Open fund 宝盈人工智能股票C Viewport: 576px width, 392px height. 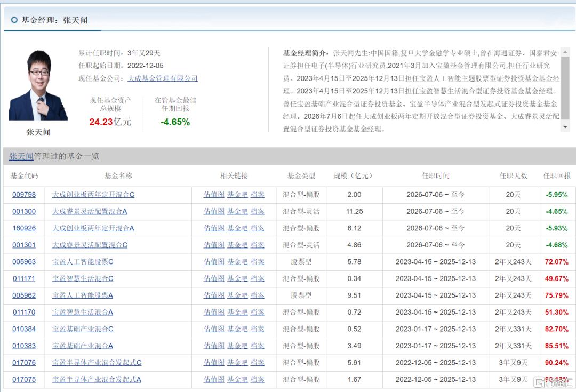(x=83, y=262)
